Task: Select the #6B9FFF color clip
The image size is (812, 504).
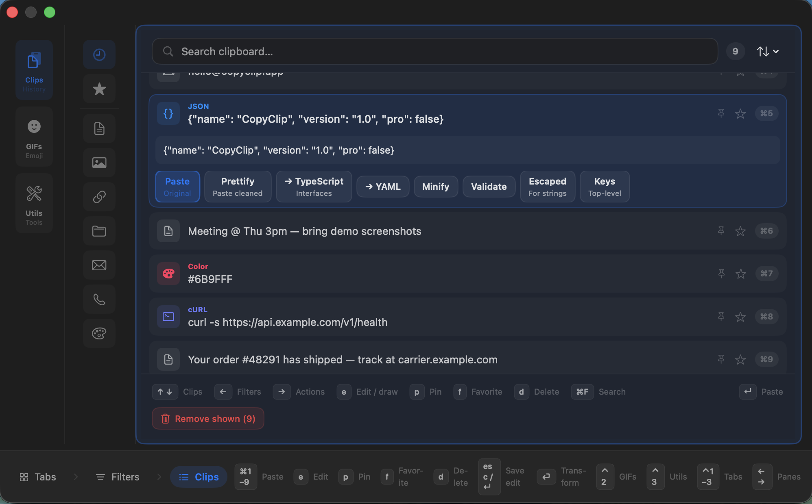Action: 467,274
